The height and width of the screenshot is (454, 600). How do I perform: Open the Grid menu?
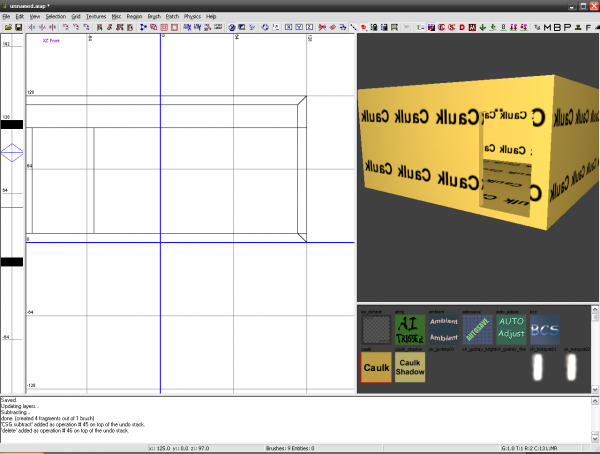tap(76, 16)
